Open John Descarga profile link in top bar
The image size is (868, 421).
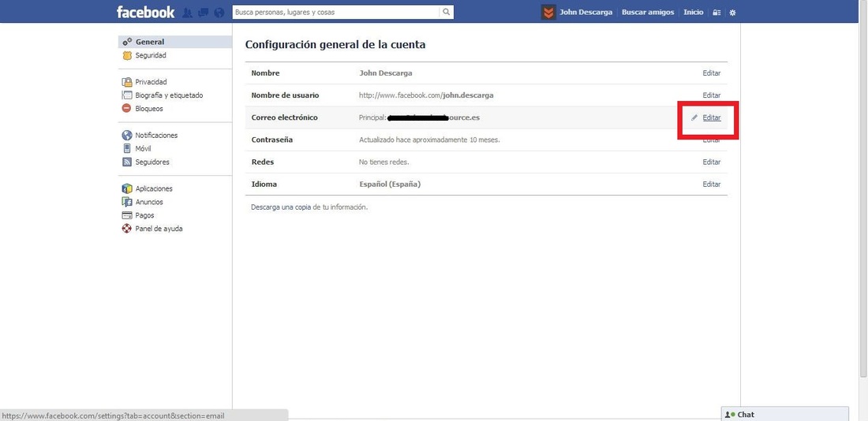586,12
